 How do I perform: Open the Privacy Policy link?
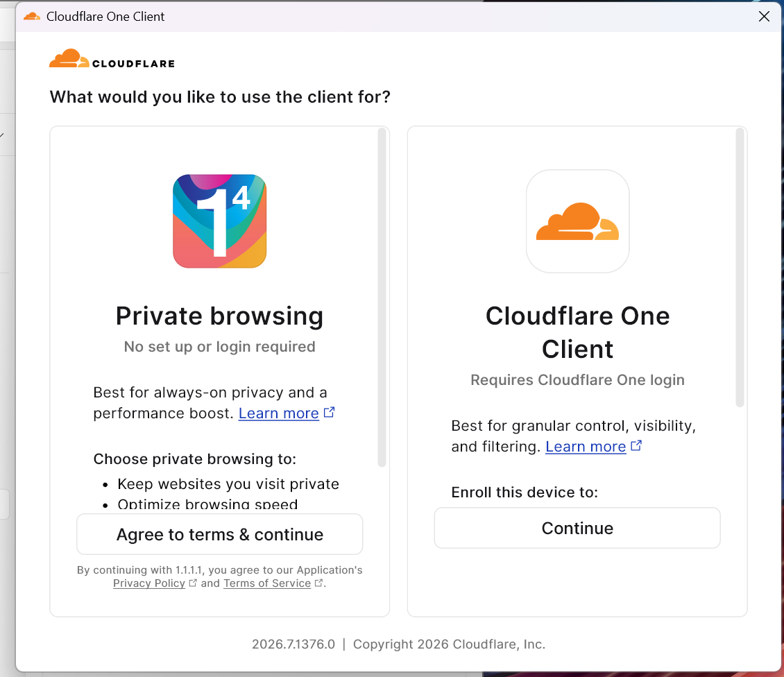coord(149,583)
